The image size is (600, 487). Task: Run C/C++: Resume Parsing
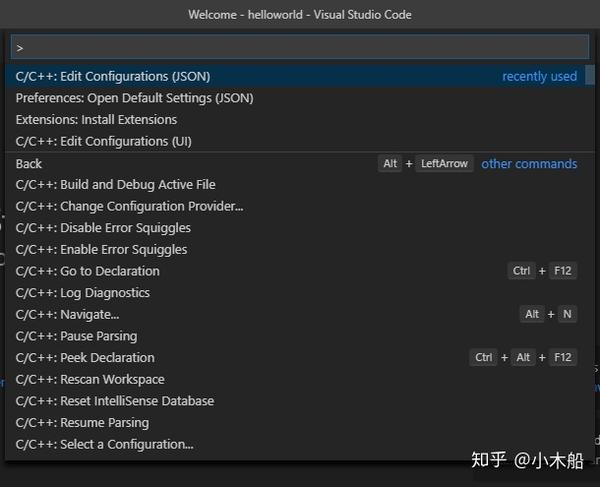(295, 422)
